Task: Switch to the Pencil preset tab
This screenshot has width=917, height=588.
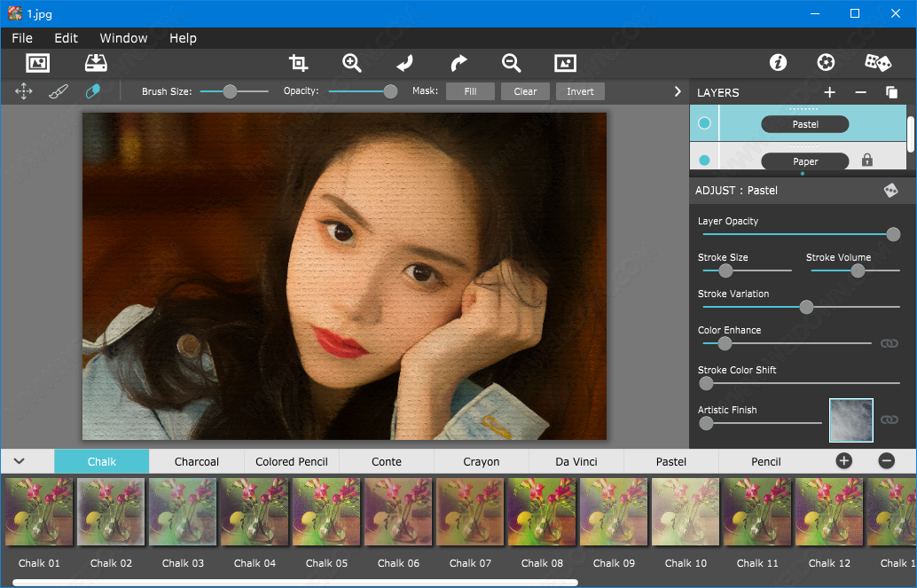Action: pyautogui.click(x=765, y=462)
